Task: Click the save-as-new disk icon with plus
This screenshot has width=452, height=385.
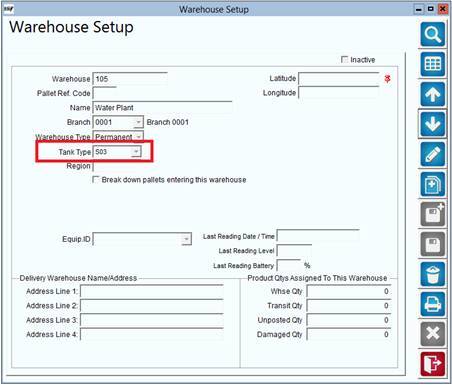Action: click(x=433, y=214)
